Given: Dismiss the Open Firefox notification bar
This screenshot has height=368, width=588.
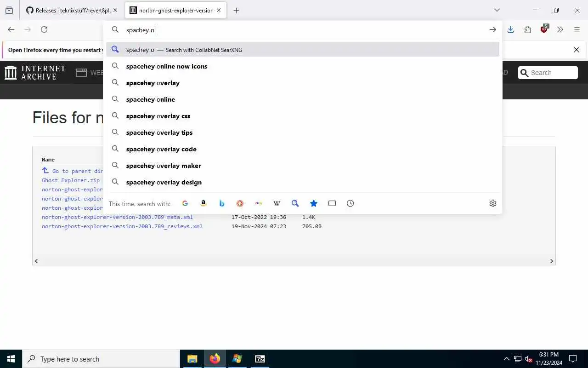Looking at the screenshot, I should (577, 50).
